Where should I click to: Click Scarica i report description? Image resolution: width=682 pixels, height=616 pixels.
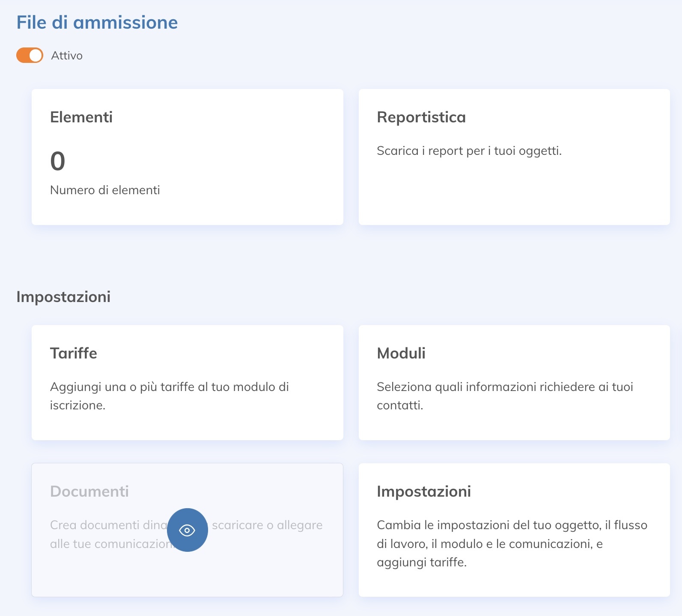pyautogui.click(x=469, y=151)
